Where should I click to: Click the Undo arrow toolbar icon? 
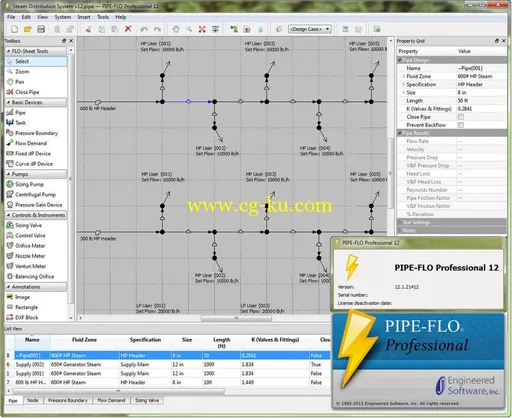(144, 29)
